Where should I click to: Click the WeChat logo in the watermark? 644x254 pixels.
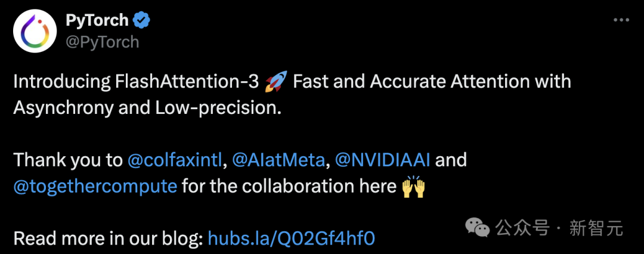tap(478, 228)
